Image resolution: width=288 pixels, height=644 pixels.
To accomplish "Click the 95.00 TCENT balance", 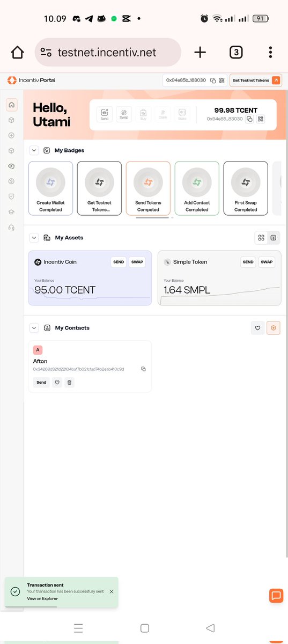I will (x=65, y=290).
